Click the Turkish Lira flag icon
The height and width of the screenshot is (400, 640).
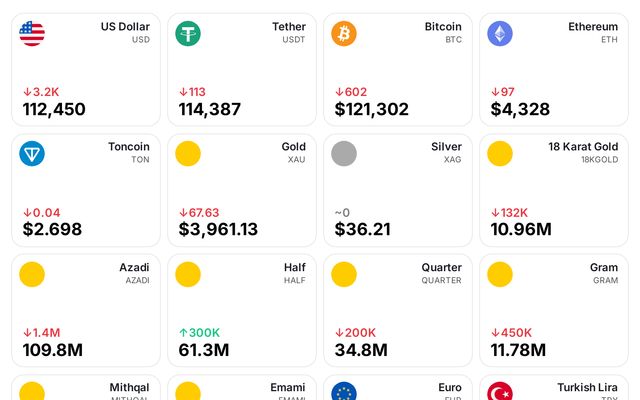(500, 392)
